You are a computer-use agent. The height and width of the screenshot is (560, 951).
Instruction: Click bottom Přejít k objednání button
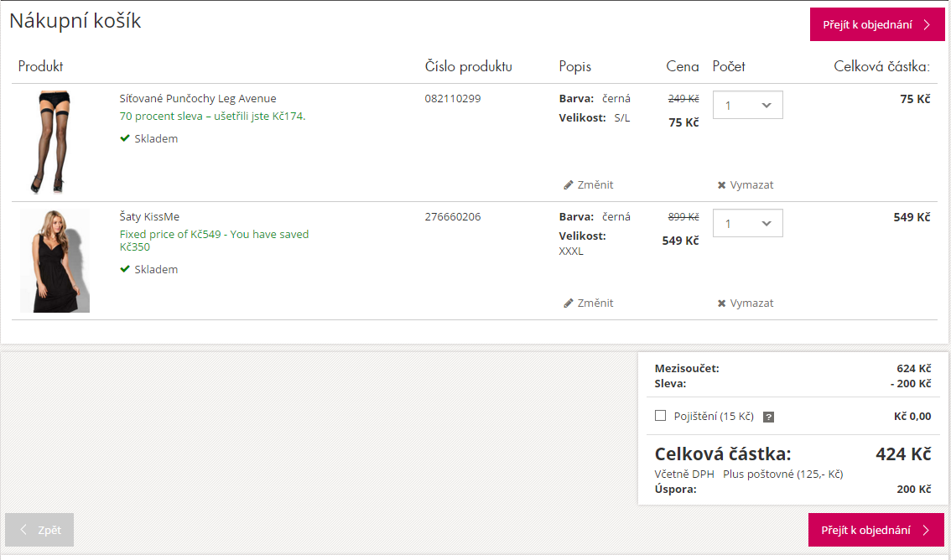pyautogui.click(x=876, y=530)
